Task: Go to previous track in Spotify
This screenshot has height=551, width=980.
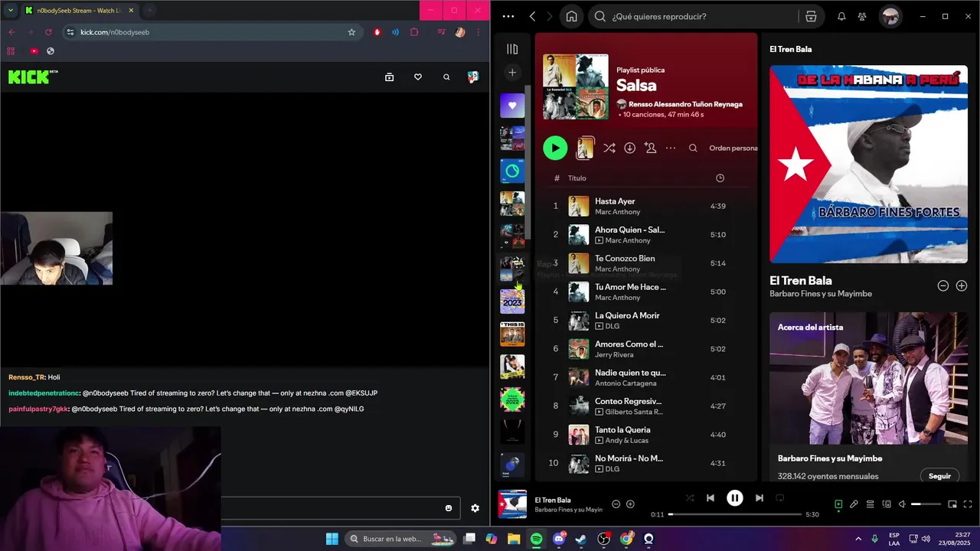Action: click(x=710, y=497)
